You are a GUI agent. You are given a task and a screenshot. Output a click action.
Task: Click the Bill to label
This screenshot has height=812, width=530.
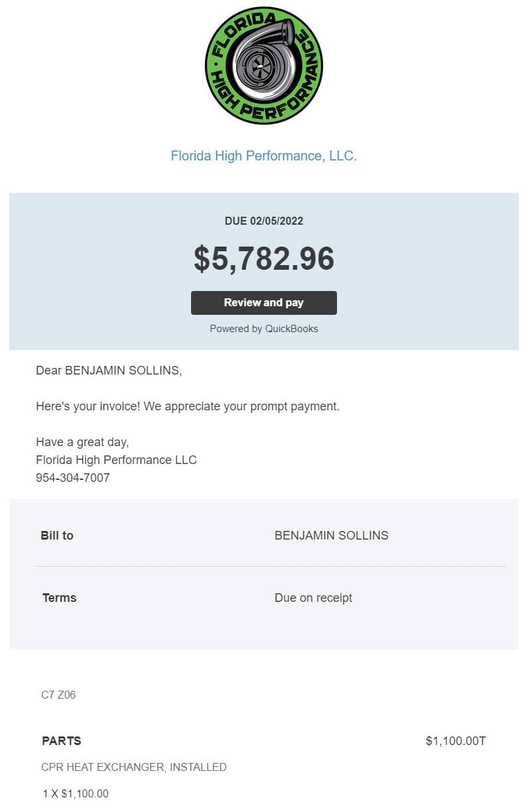pyautogui.click(x=57, y=536)
